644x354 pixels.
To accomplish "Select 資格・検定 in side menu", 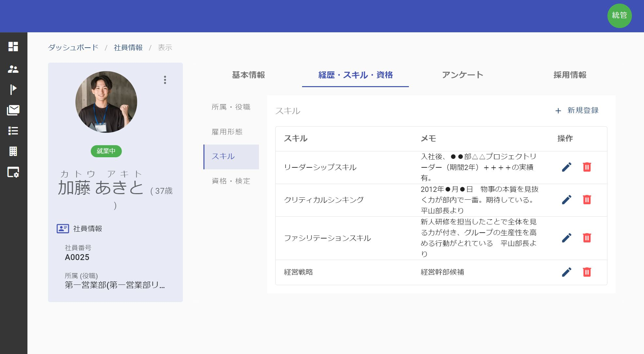I will click(x=231, y=181).
